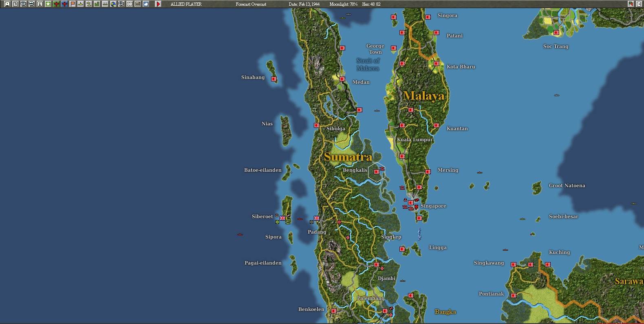
Task: Click the globe toolbar icon
Action: [x=113, y=4]
